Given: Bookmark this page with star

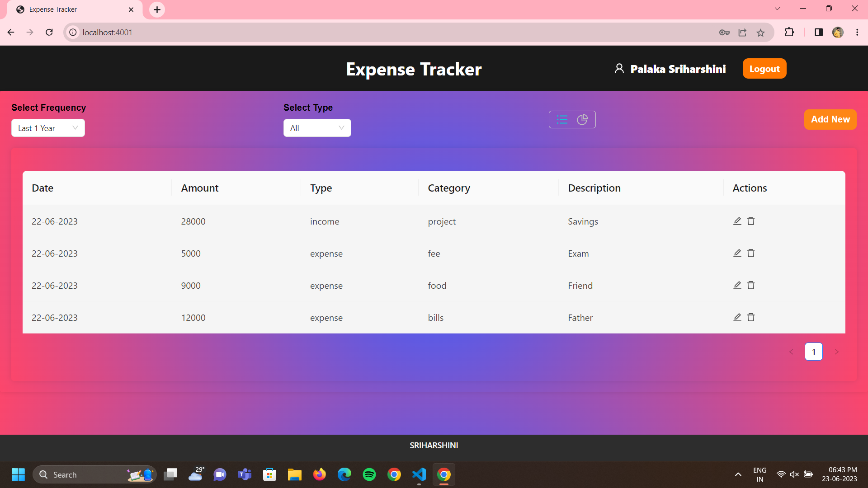Looking at the screenshot, I should 761,33.
